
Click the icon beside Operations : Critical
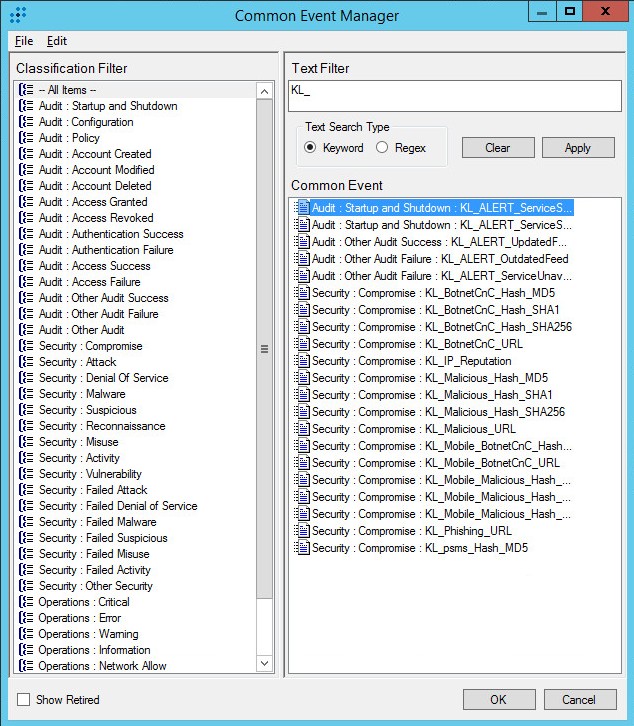(x=27, y=602)
